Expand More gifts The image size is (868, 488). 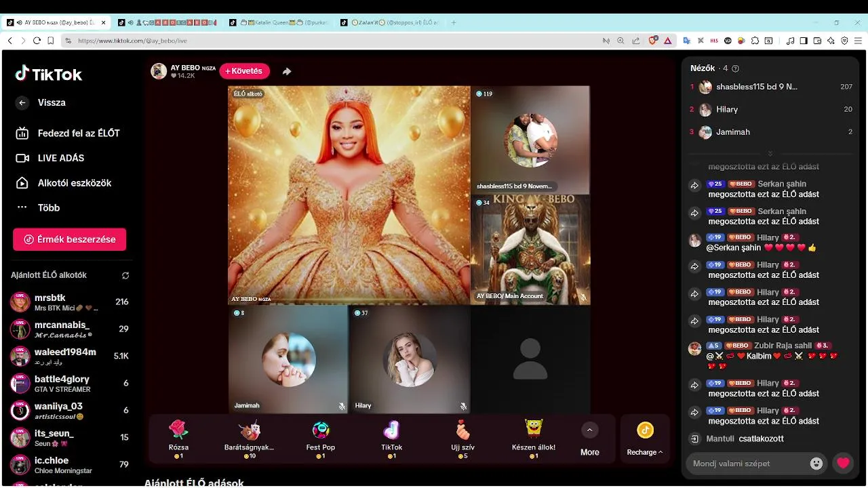click(x=589, y=439)
